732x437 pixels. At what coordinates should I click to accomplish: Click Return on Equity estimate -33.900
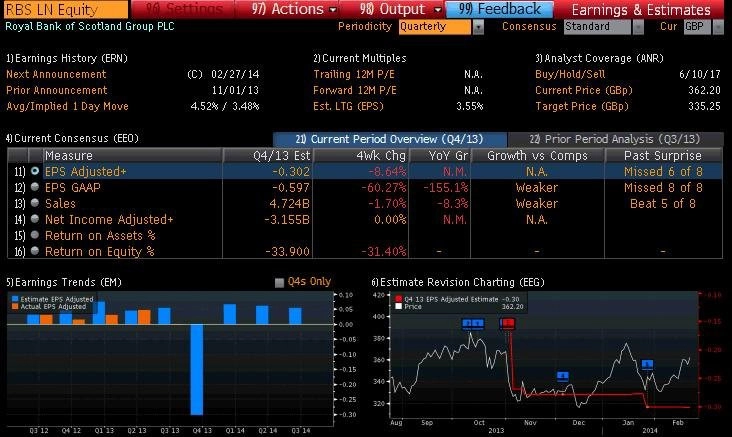pos(287,252)
